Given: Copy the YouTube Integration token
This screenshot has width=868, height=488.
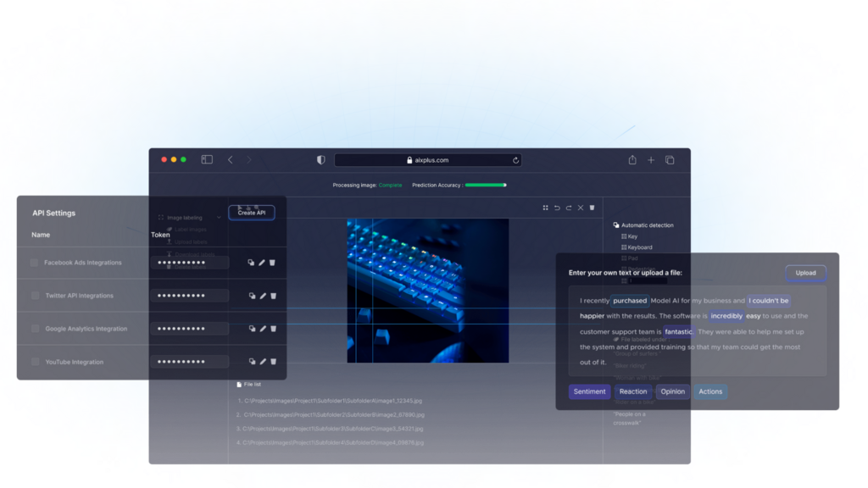Looking at the screenshot, I should tap(252, 361).
